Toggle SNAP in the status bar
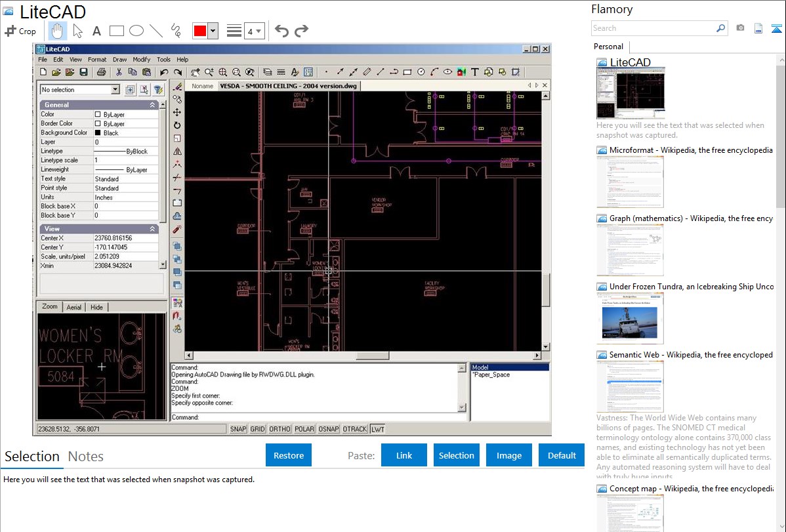The width and height of the screenshot is (786, 532). tap(238, 429)
